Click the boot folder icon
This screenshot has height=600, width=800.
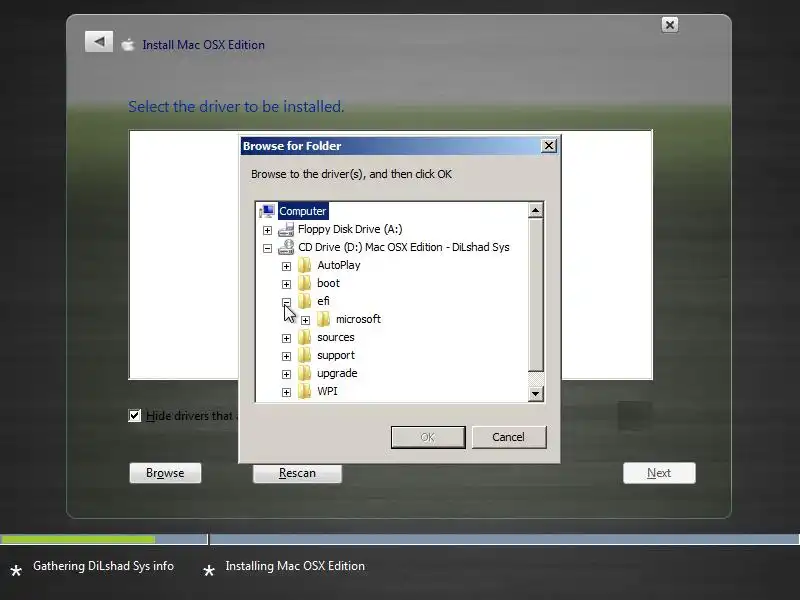[x=305, y=283]
